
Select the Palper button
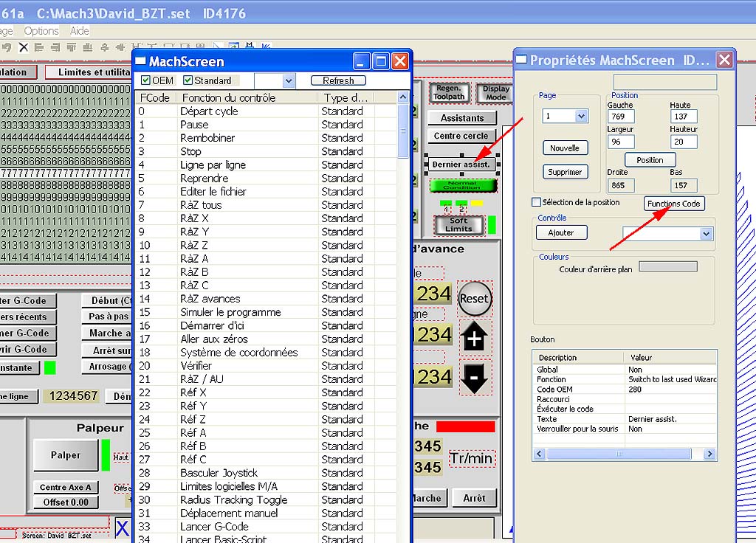coord(66,455)
